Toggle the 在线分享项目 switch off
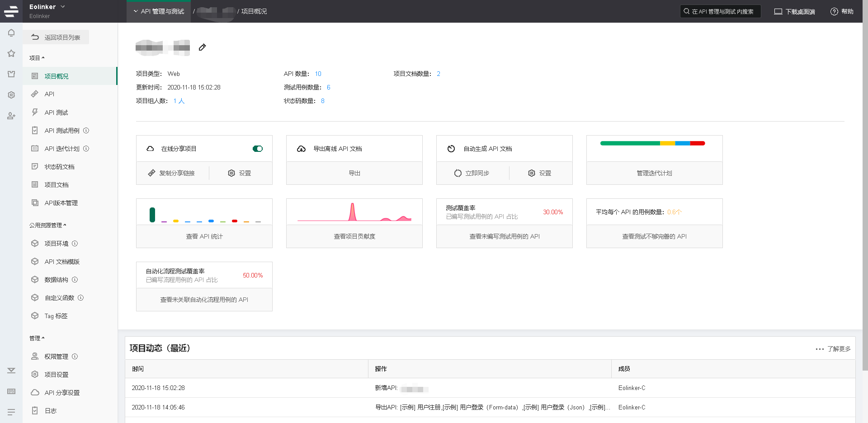 click(258, 149)
